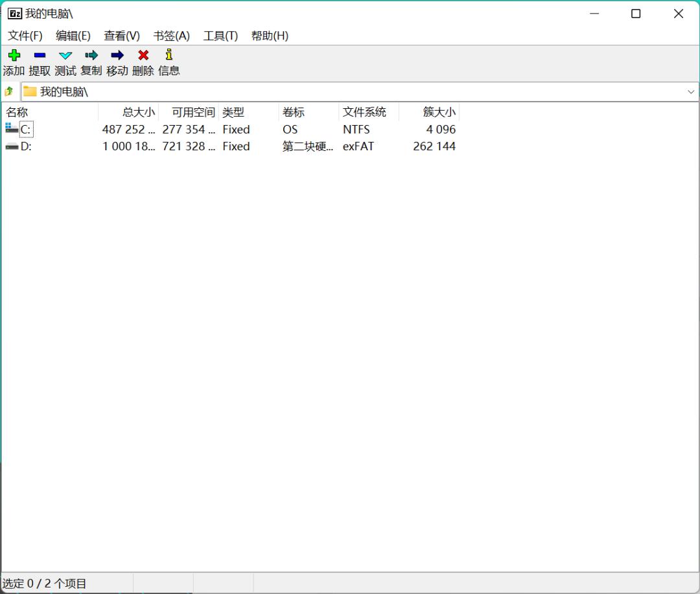Image resolution: width=700 pixels, height=594 pixels.
Task: Open the 书签(A) bookmarks menu
Action: click(171, 36)
